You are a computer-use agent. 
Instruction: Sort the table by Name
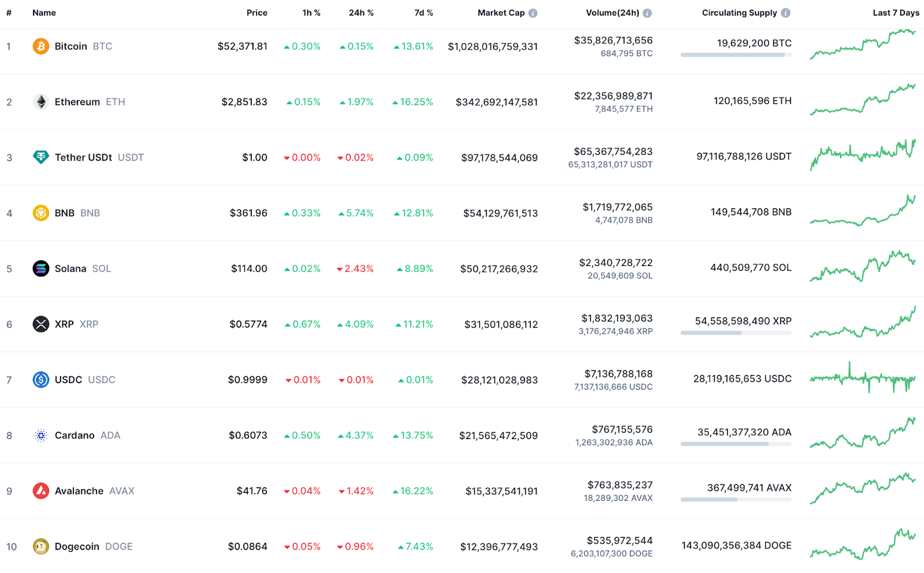(44, 13)
